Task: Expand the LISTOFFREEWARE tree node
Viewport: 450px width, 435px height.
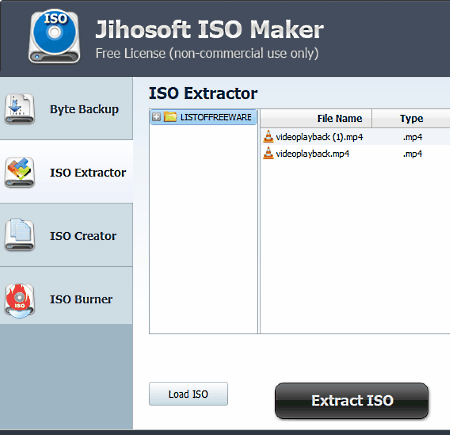Action: coord(156,117)
